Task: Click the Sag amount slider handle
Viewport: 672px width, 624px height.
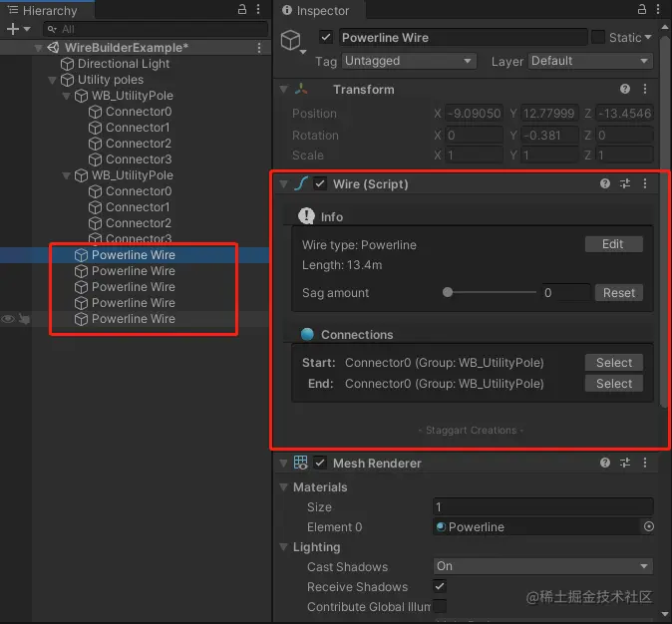Action: pos(448,292)
